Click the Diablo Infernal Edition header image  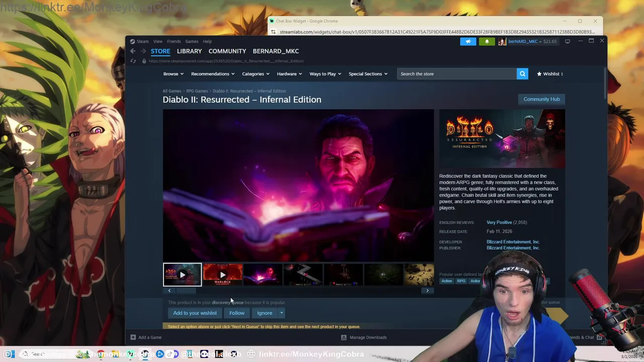[x=502, y=139]
